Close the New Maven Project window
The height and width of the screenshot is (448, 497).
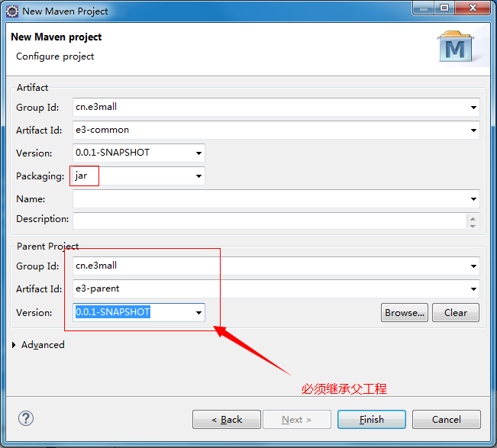point(473,8)
